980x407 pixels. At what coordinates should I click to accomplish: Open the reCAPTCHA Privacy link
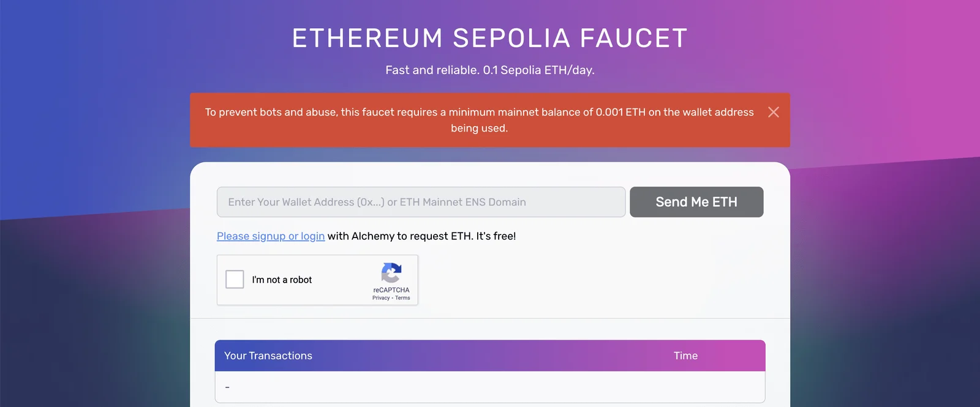pyautogui.click(x=381, y=298)
